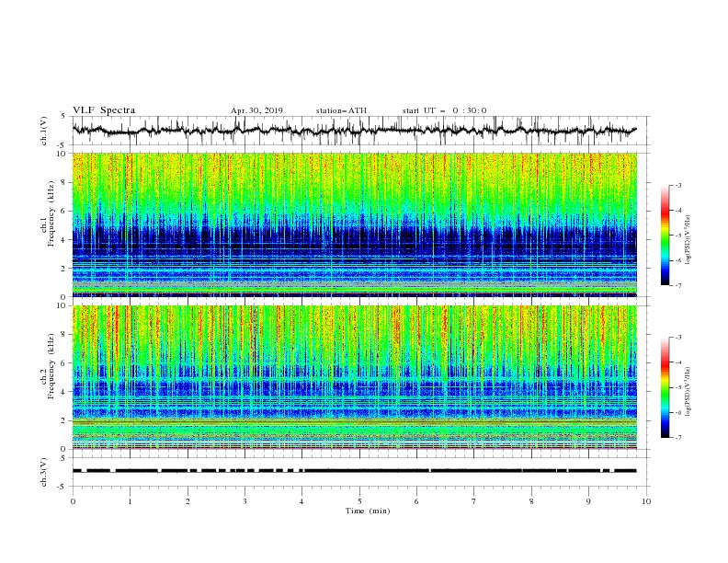Screen dimensions: 728x563
Task: Click the 'start UT = 0:30:0' header text
Action: [444, 110]
